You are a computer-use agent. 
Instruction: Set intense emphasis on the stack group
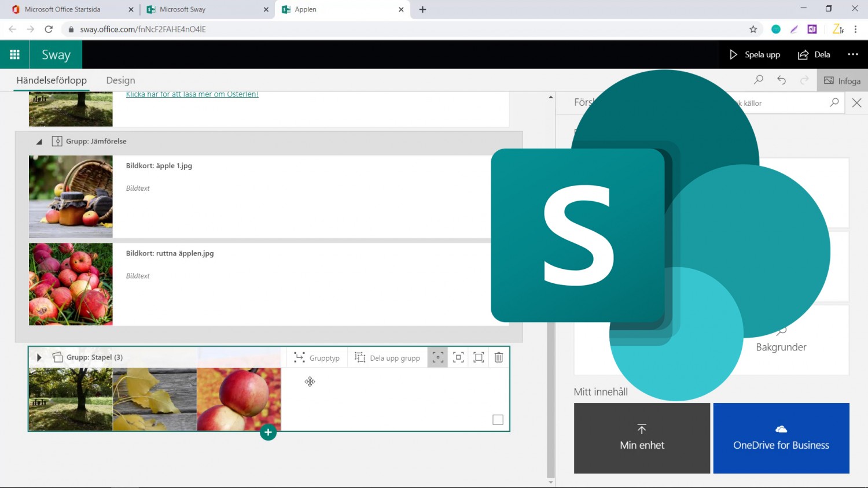479,357
